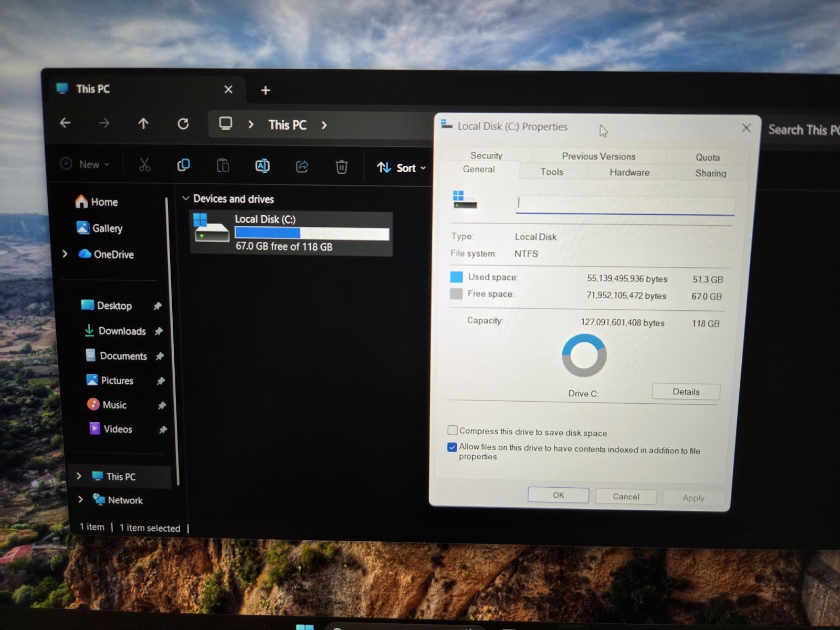The width and height of the screenshot is (840, 630).
Task: Switch to the Tools tab
Action: 552,172
